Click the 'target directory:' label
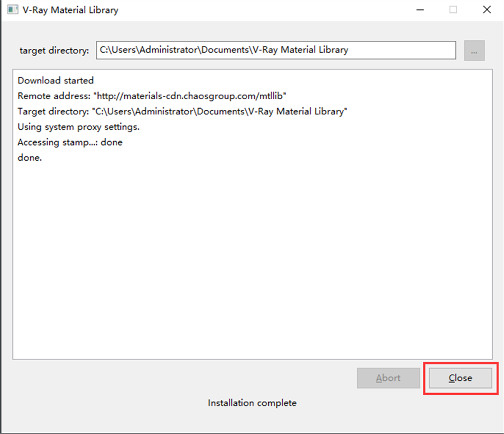The width and height of the screenshot is (504, 434). 54,50
